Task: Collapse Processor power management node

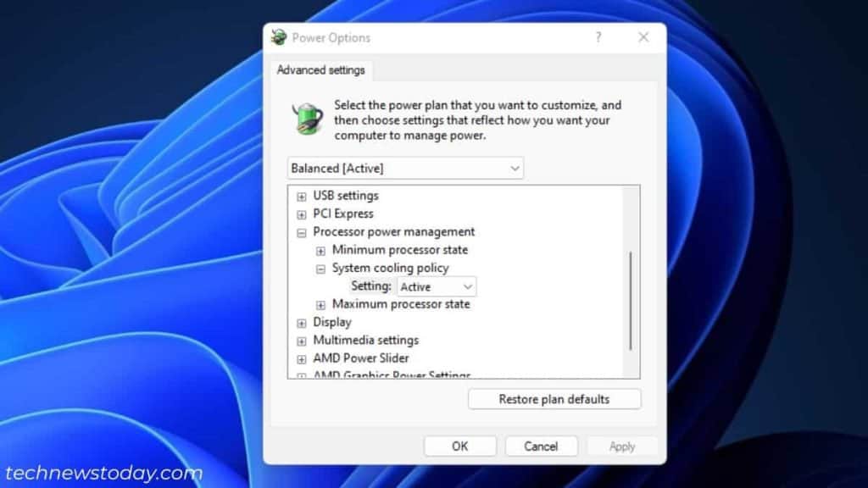Action: (302, 233)
